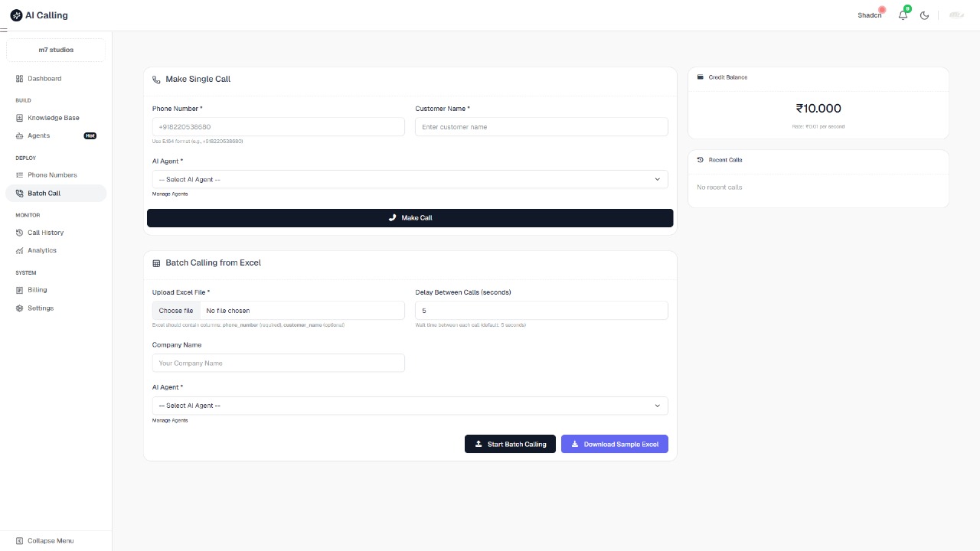Image resolution: width=980 pixels, height=551 pixels.
Task: Open the batch calling AI Agent dropdown
Action: [410, 405]
